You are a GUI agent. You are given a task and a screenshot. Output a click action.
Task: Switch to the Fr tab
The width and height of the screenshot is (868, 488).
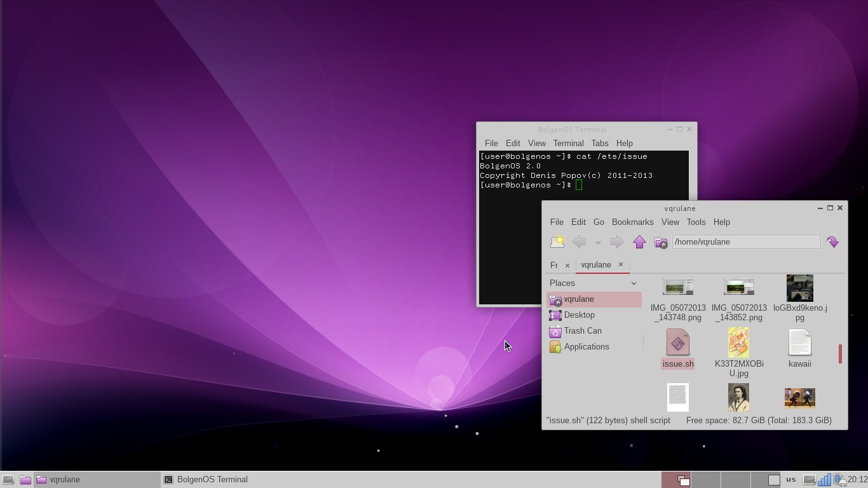554,266
